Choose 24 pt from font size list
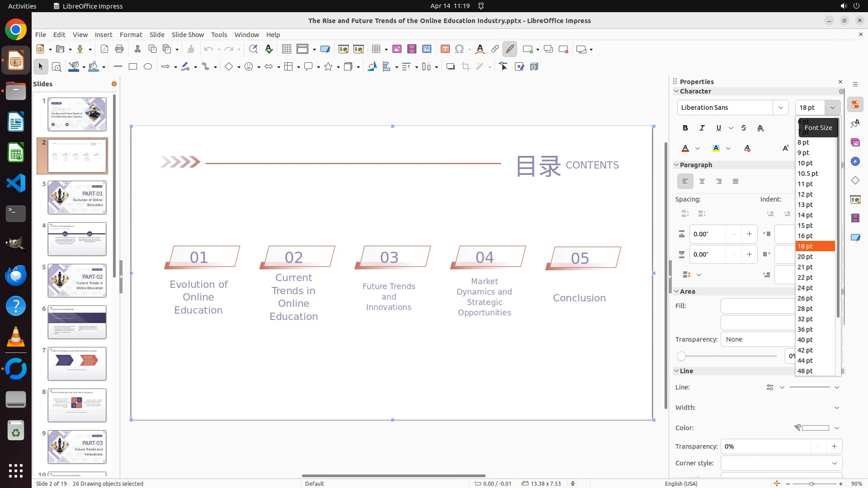Image resolution: width=868 pixels, height=488 pixels. 805,288
